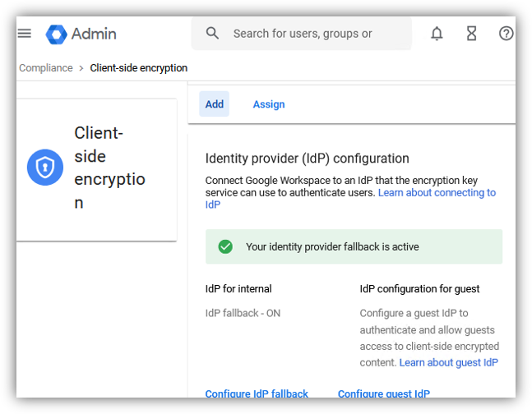The height and width of the screenshot is (414, 532).
Task: Select the Assign tab
Action: (x=269, y=104)
